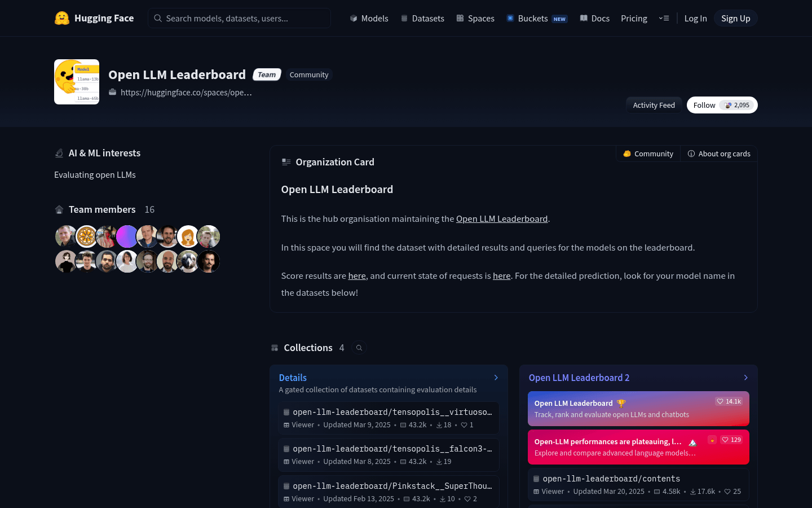Open the tensopolis__virtuoso dataset entry
Image resolution: width=812 pixels, height=508 pixels.
point(389,418)
